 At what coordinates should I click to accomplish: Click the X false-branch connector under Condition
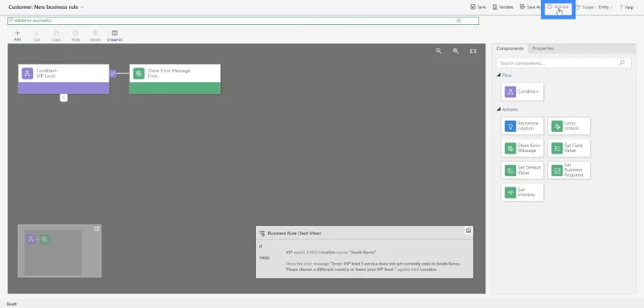point(64,97)
